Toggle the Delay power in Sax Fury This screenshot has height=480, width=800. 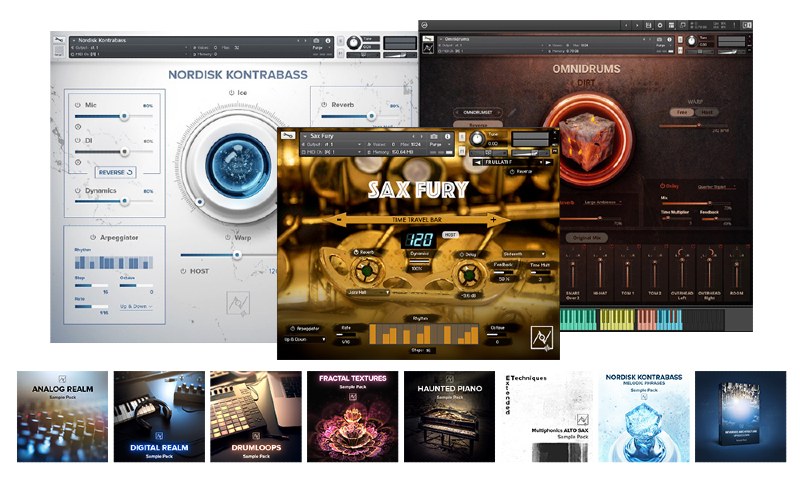tap(462, 254)
